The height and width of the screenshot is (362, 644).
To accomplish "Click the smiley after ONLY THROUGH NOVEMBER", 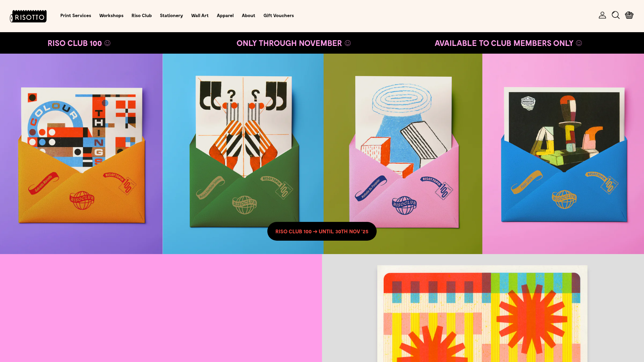I will (347, 43).
